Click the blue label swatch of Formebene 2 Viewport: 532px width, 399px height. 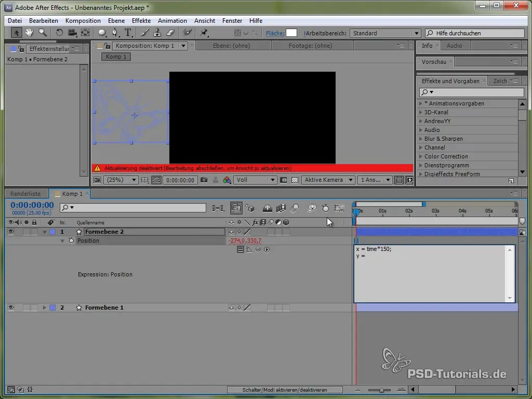tap(52, 232)
